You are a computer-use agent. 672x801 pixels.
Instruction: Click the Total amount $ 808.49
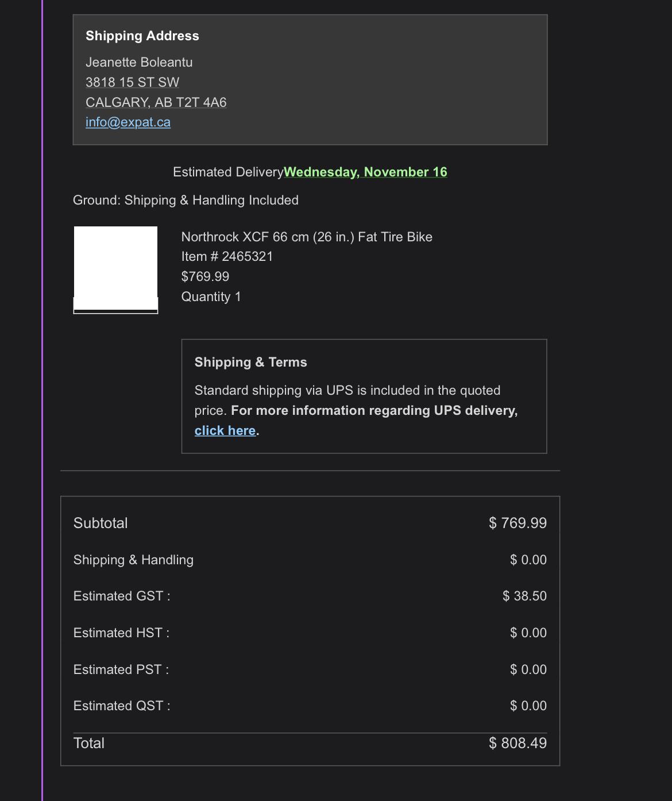tap(517, 744)
